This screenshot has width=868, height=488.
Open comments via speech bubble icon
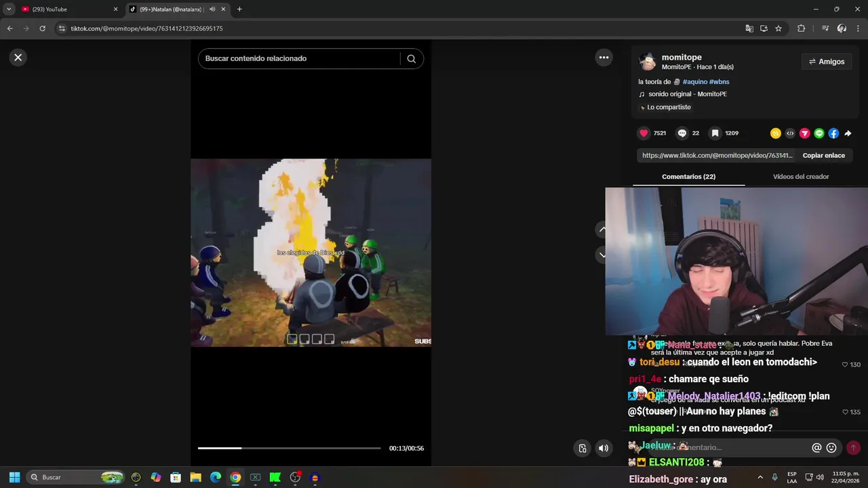682,134
